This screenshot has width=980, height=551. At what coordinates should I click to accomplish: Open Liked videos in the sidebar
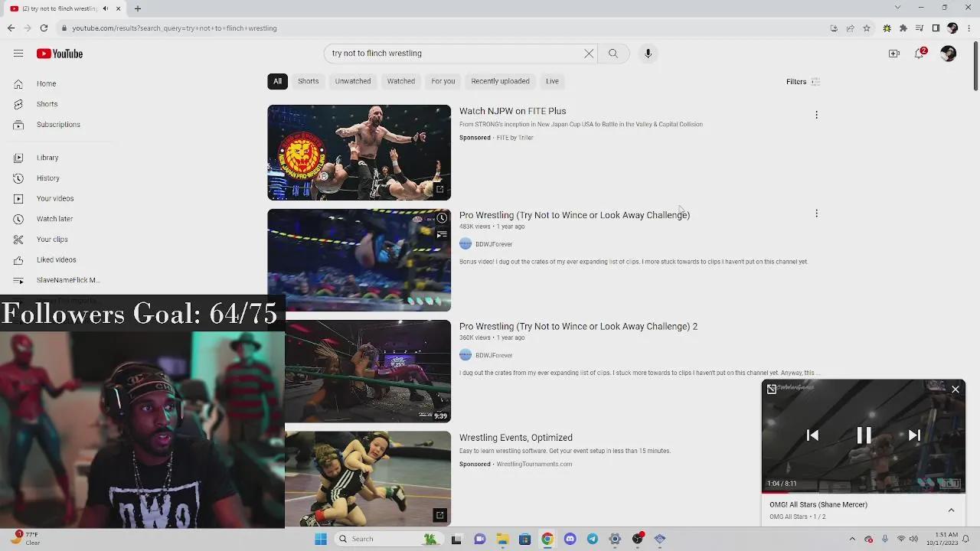[x=56, y=260]
